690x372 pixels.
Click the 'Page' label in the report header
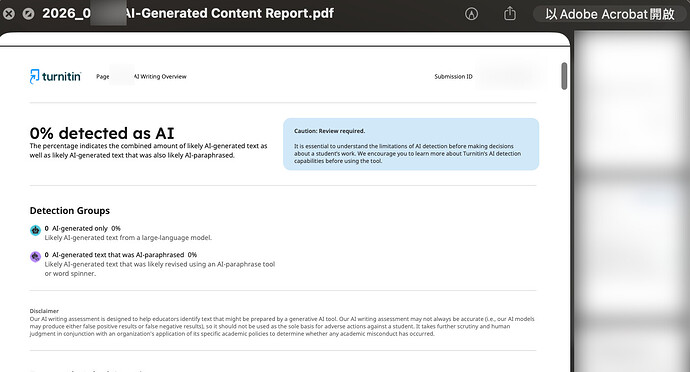(103, 77)
